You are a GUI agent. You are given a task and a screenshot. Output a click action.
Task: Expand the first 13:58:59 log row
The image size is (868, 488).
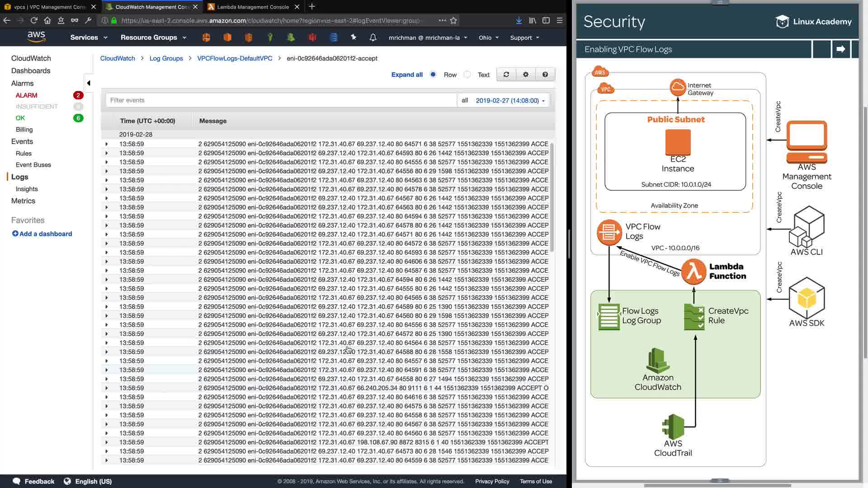click(106, 144)
